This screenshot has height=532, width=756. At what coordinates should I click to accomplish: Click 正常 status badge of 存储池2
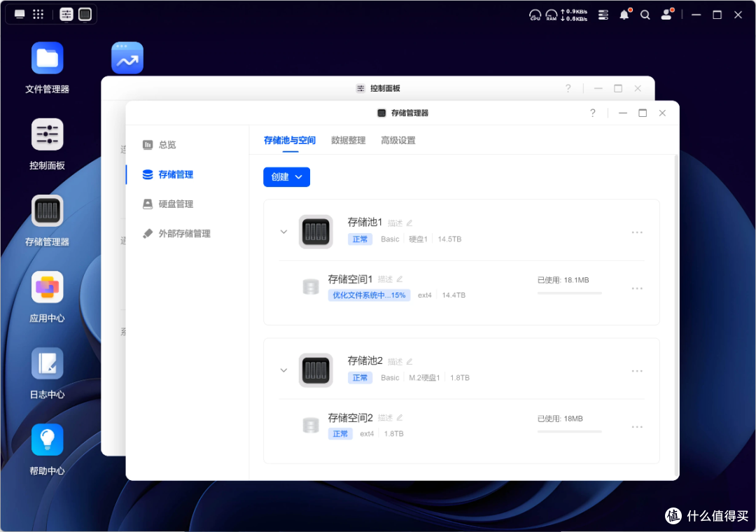click(x=360, y=378)
